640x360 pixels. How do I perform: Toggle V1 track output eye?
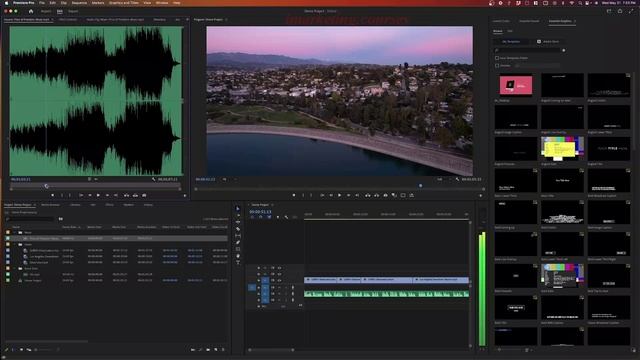tap(279, 280)
